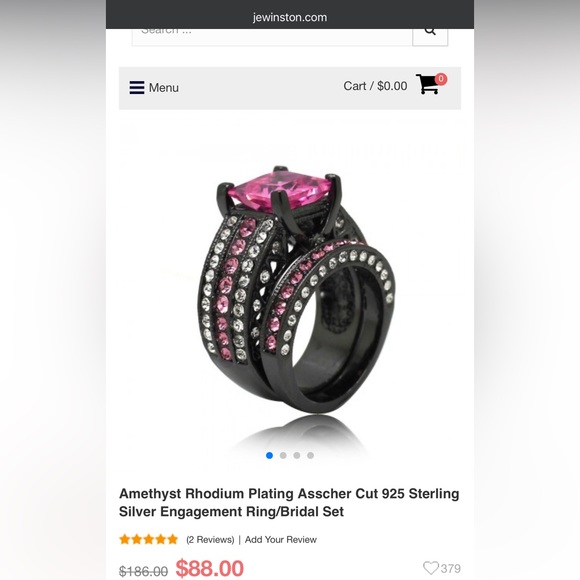
Task: Open the (2 Reviews) link
Action: [x=210, y=540]
